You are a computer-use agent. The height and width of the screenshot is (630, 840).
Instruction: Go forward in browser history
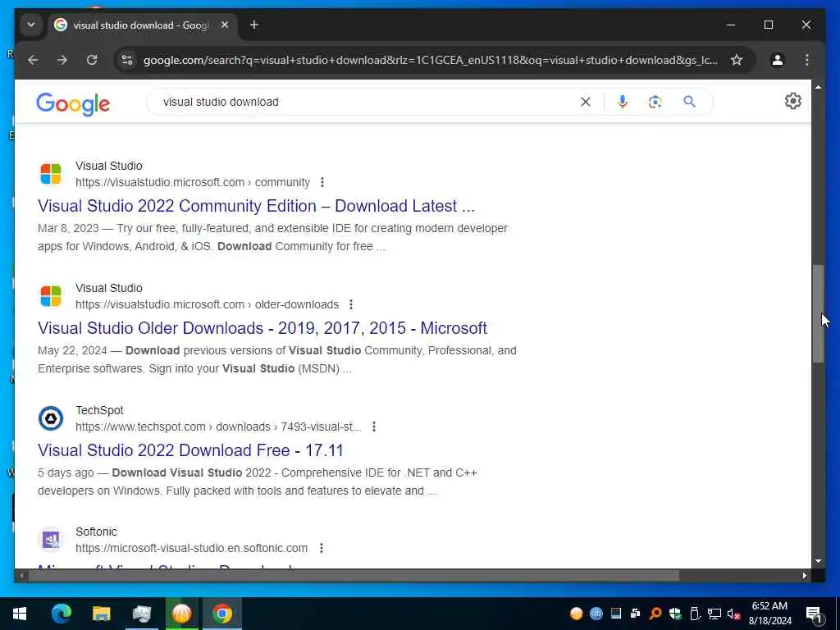tap(62, 60)
